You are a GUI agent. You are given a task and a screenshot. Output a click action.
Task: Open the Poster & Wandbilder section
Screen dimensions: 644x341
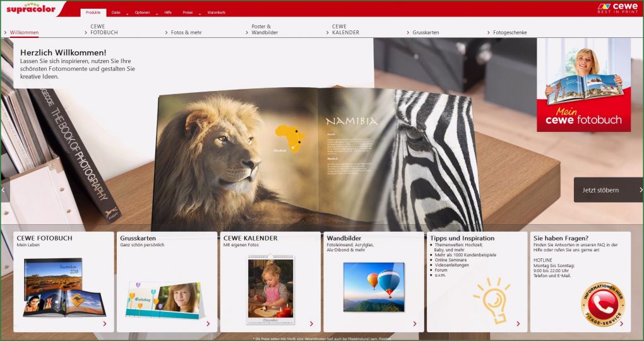264,30
